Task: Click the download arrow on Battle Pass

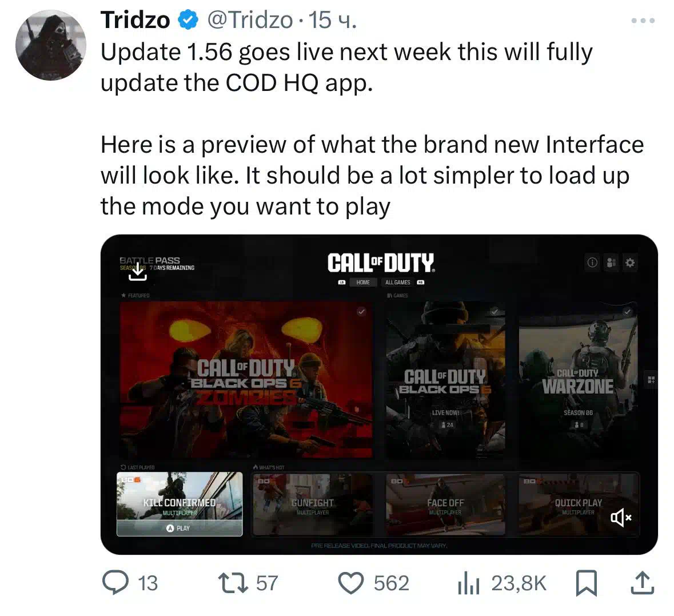Action: pyautogui.click(x=138, y=272)
